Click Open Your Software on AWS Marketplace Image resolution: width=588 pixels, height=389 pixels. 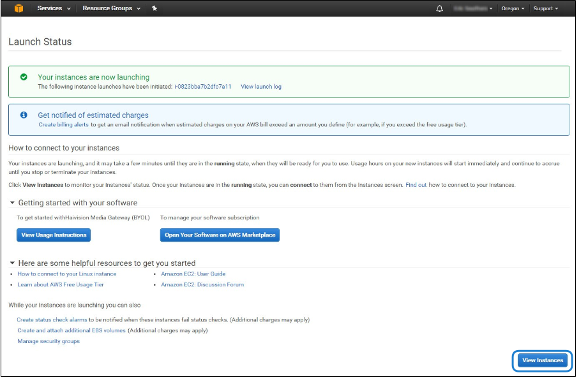[x=220, y=235]
